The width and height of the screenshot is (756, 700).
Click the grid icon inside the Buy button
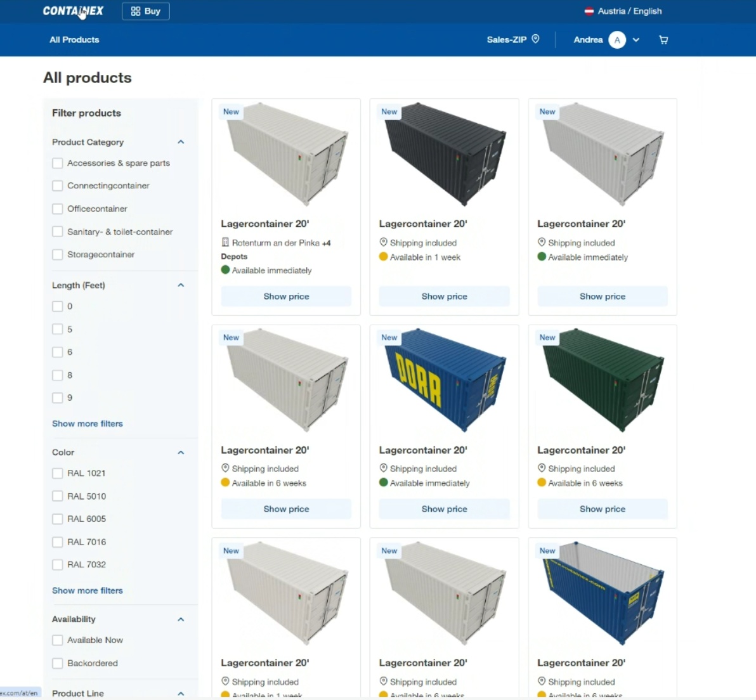pos(135,11)
